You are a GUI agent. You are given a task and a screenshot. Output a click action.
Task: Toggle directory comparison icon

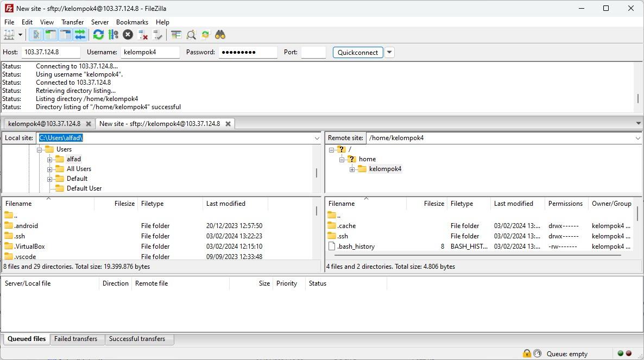[x=191, y=35]
